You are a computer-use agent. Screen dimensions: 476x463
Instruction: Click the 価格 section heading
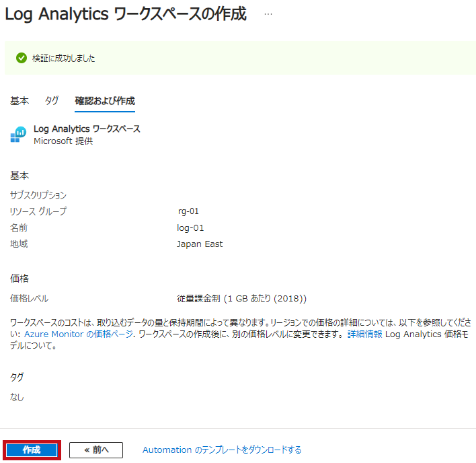(19, 279)
